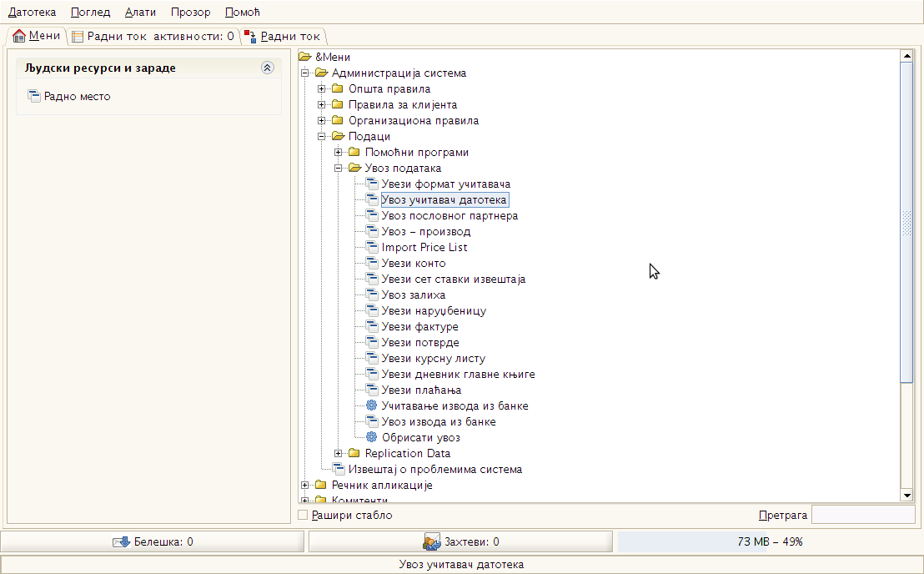Click the gear icon beside Обрисати увоз

pos(372,437)
